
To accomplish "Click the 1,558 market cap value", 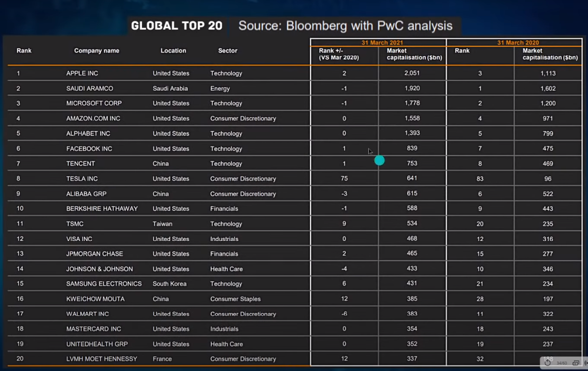I will tap(412, 118).
